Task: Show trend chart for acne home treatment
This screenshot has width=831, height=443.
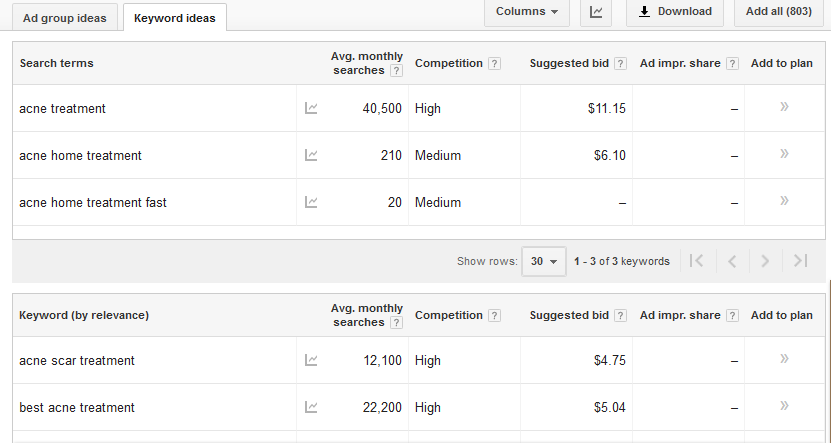Action: click(x=311, y=155)
